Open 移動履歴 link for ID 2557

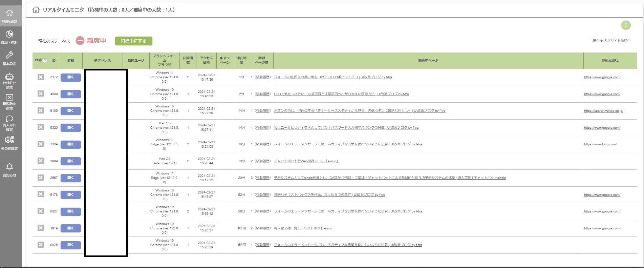[x=263, y=178]
